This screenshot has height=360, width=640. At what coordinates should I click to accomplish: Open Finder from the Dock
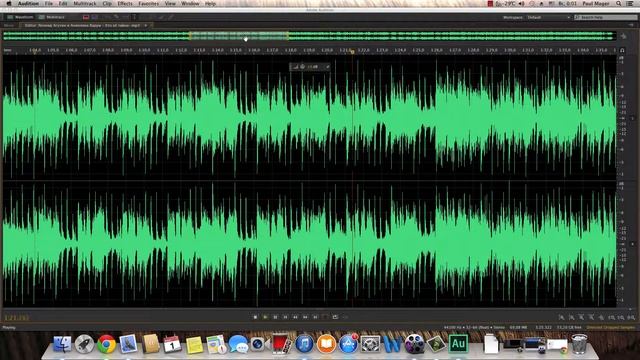coord(62,344)
